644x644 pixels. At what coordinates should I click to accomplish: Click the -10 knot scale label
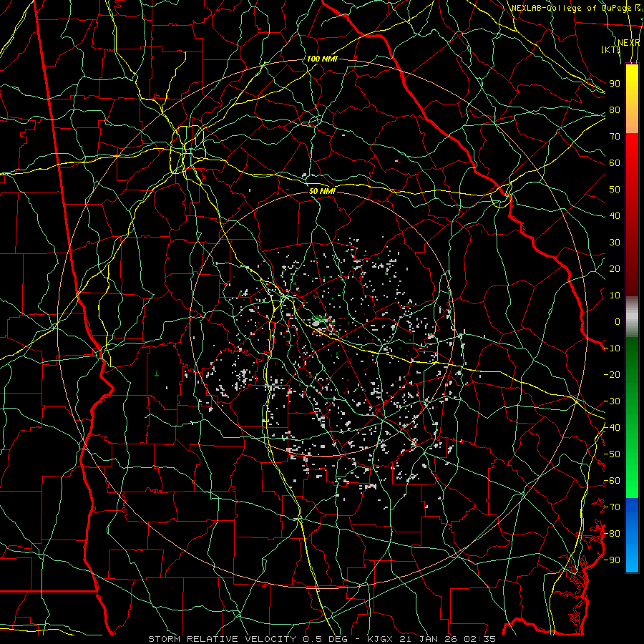[x=612, y=348]
